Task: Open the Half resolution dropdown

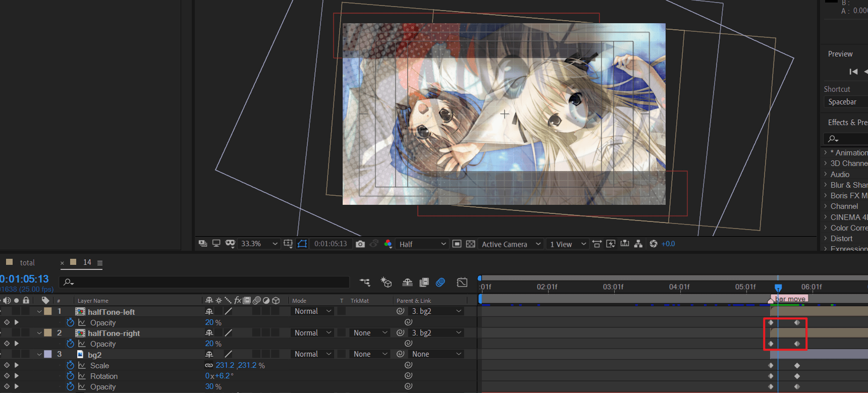Action: 422,244
